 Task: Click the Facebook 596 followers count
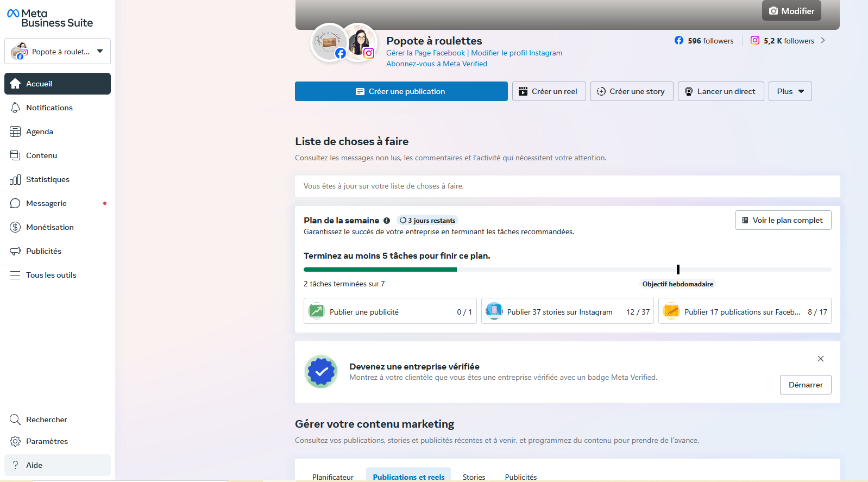click(704, 41)
